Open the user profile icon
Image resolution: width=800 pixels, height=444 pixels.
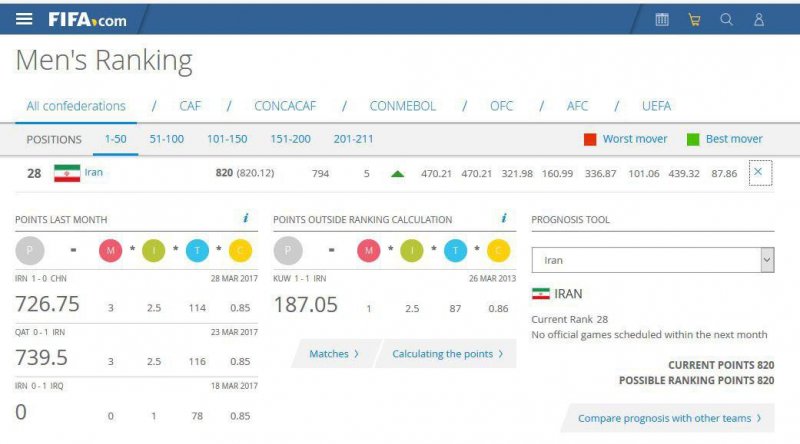point(759,19)
